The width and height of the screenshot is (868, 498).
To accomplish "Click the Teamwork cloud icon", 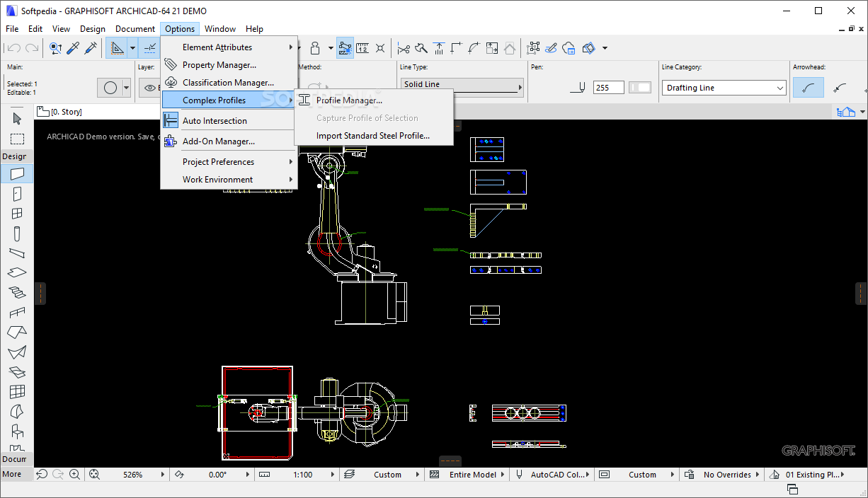I will click(x=569, y=48).
